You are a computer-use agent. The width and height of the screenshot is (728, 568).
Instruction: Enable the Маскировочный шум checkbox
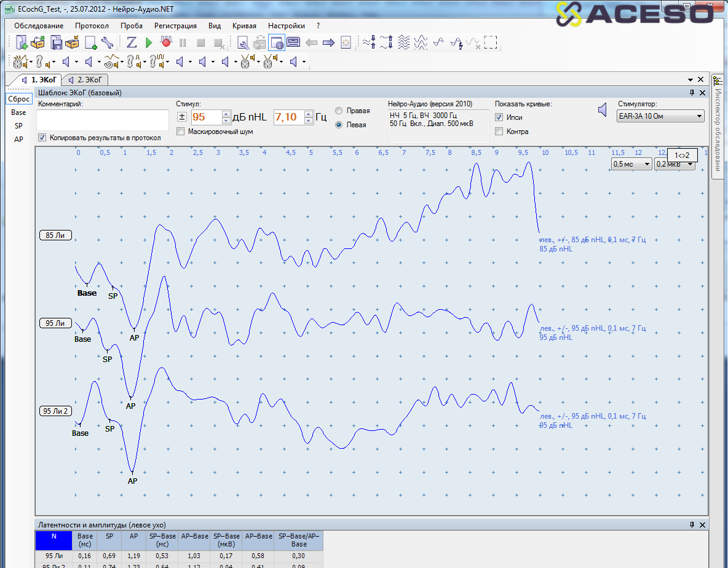(x=181, y=131)
